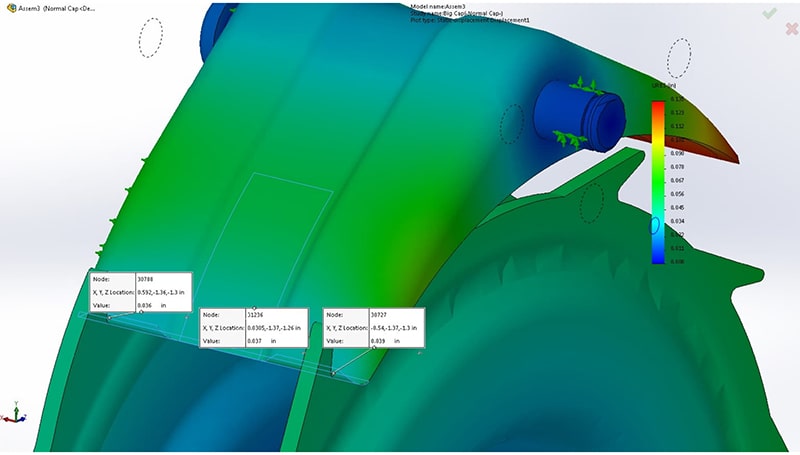Click the Assem3 assembly icon
The width and height of the screenshot is (800, 455).
coord(11,8)
